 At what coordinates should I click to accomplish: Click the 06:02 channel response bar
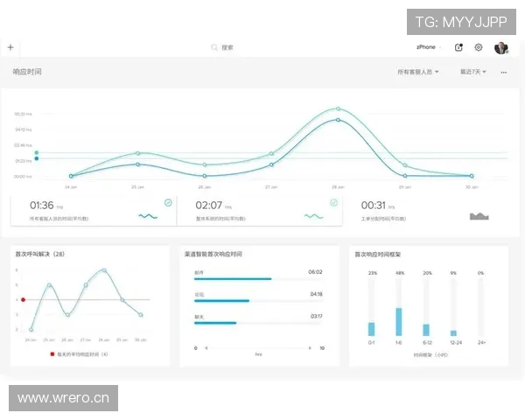click(233, 279)
